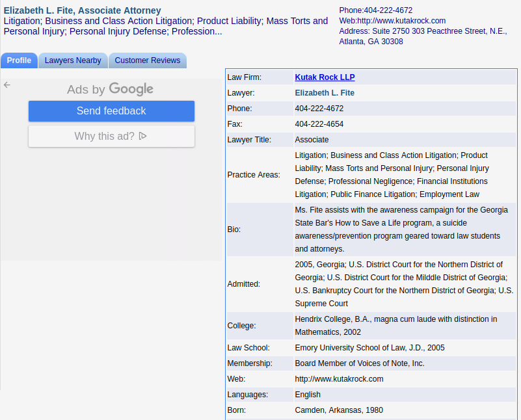
Task: Click the Born value Camden, Arkansas, 1980
Action: point(339,410)
